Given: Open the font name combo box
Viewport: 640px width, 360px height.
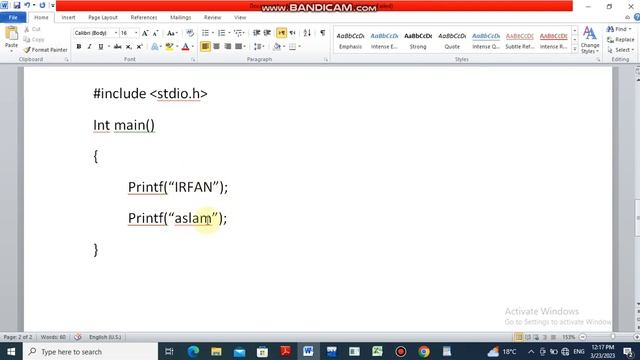Looking at the screenshot, I should click(96, 33).
